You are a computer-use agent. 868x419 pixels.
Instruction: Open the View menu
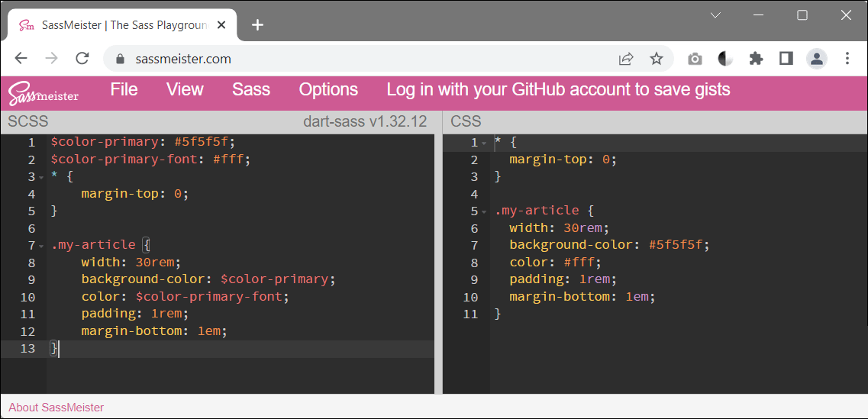(x=185, y=89)
